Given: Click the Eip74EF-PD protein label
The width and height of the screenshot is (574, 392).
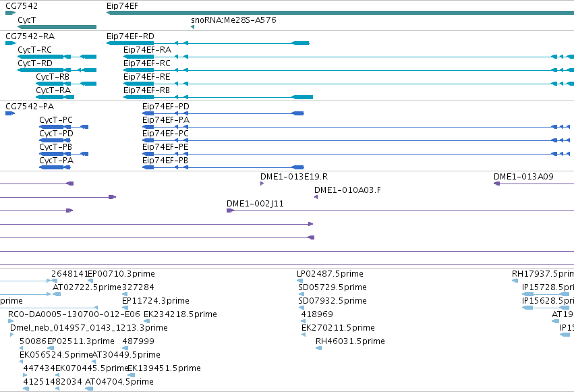Looking at the screenshot, I should [x=165, y=106].
